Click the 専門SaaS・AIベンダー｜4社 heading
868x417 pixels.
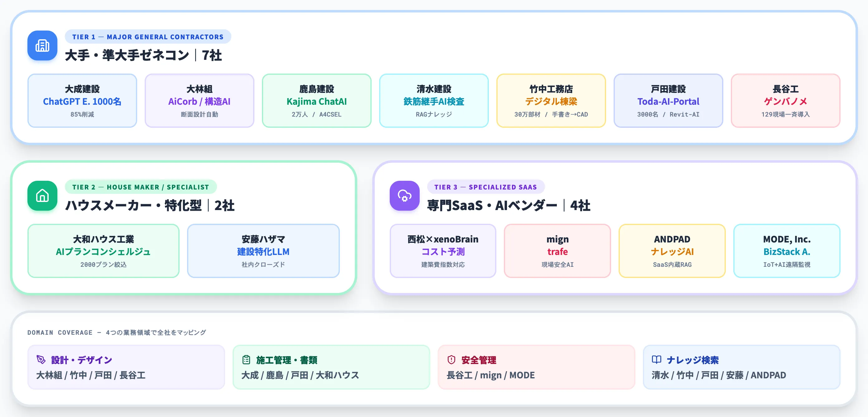click(509, 205)
